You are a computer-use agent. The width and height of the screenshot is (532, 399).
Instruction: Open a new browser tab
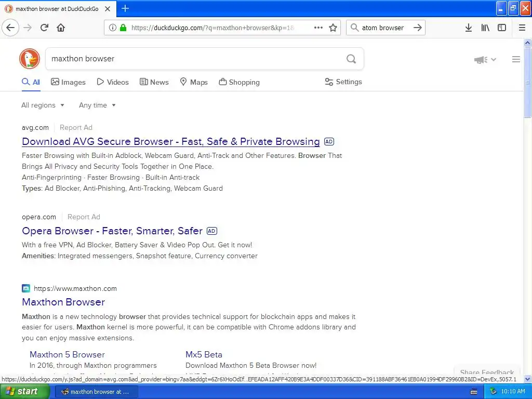[x=125, y=8]
